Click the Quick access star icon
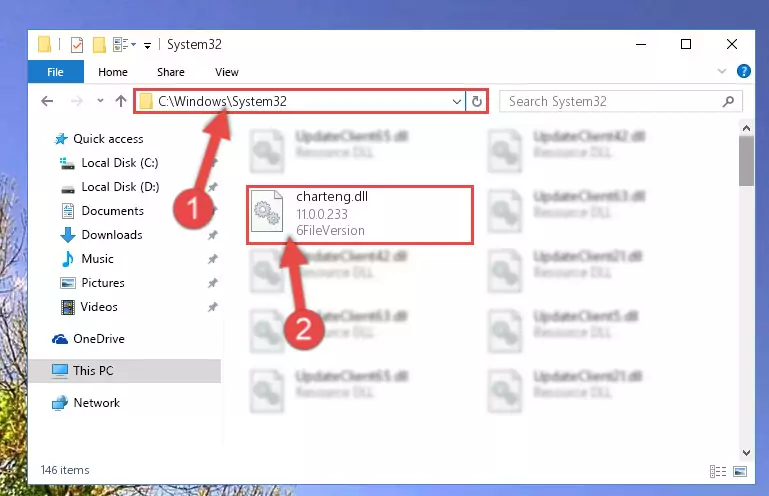Screen dimensions: 769x496 [x=61, y=139]
